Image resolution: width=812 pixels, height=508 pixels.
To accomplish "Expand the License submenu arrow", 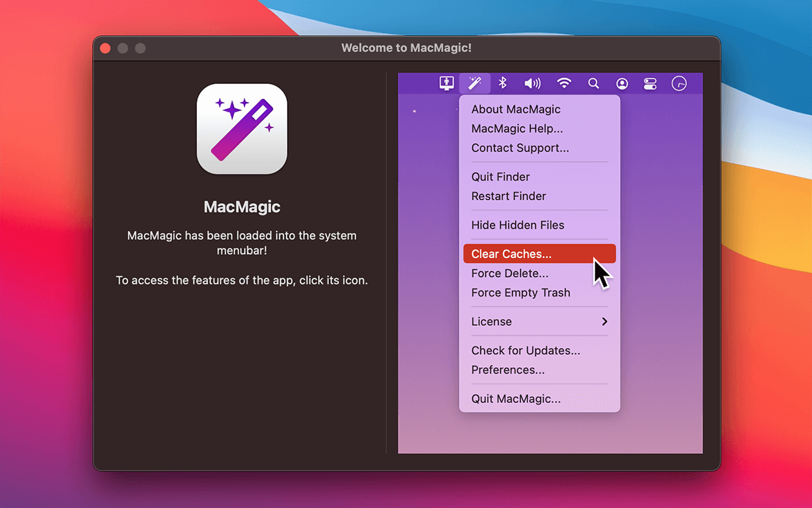I will pyautogui.click(x=604, y=322).
